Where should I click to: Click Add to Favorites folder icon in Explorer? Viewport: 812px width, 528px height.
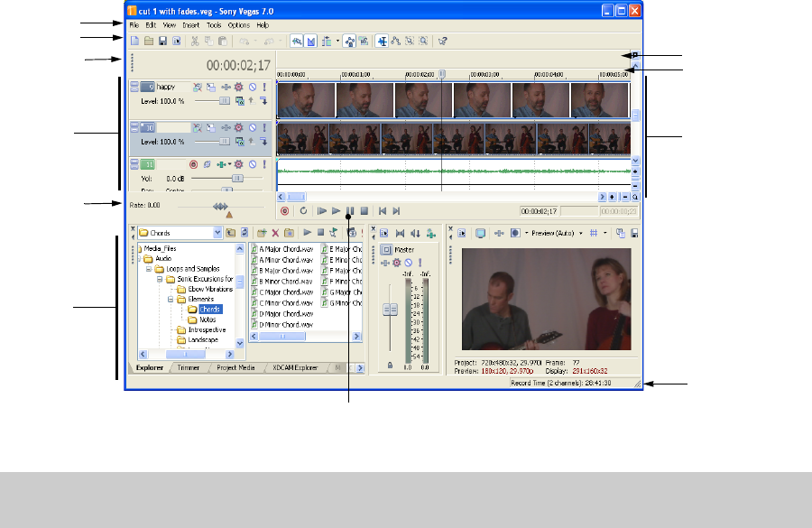click(x=290, y=233)
